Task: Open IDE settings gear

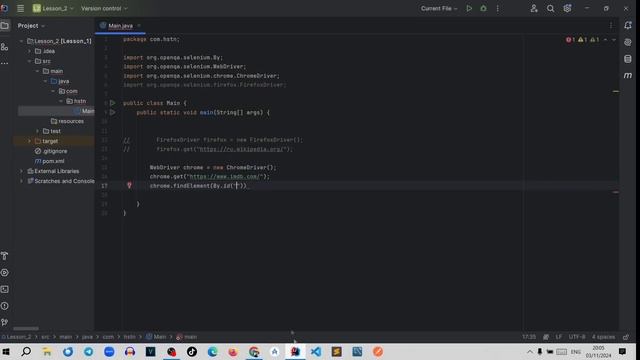Action: 567,8
